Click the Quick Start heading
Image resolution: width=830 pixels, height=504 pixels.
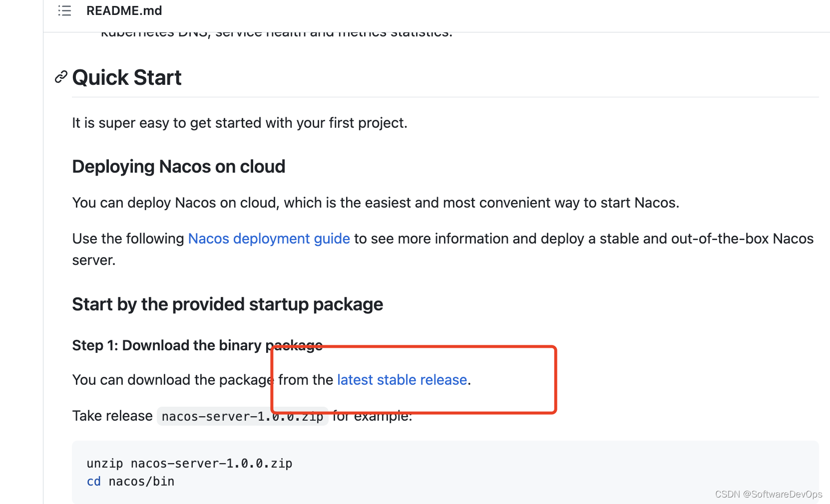(127, 77)
